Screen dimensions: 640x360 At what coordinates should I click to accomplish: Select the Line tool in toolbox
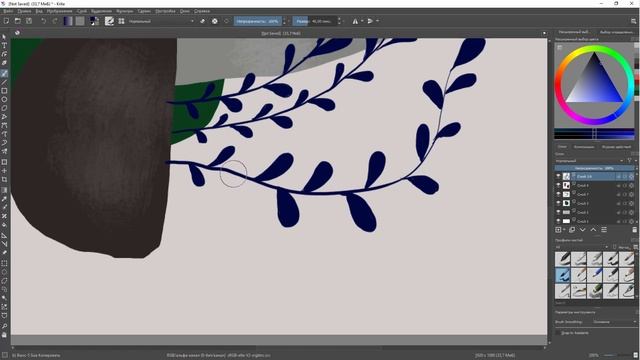pyautogui.click(x=4, y=82)
